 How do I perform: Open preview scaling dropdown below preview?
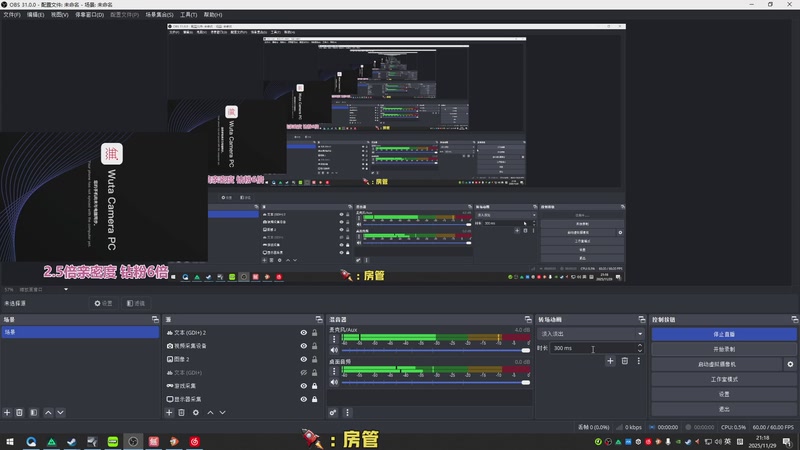pos(44,289)
